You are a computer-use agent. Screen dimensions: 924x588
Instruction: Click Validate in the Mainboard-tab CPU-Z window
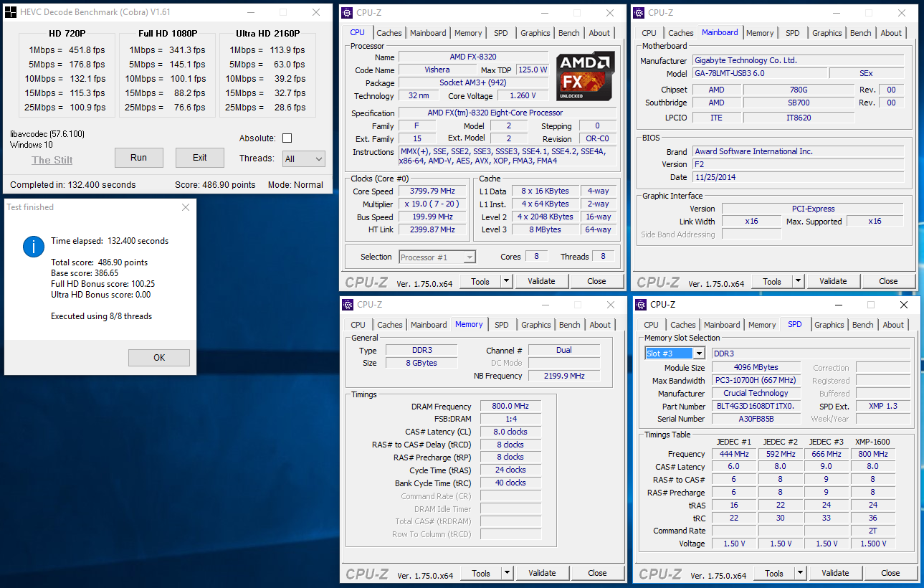tap(833, 281)
